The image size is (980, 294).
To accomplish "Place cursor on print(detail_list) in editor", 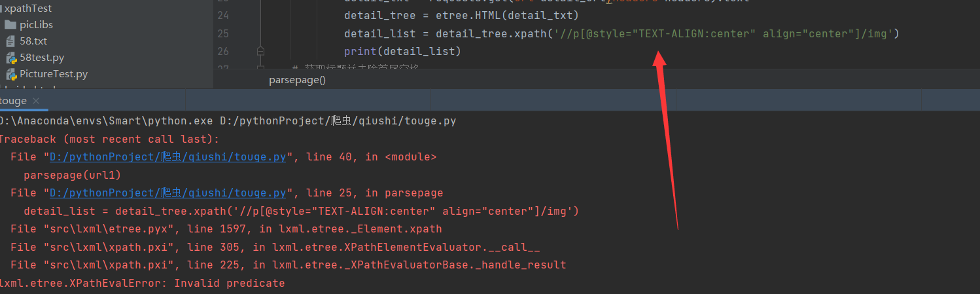I will (x=402, y=51).
